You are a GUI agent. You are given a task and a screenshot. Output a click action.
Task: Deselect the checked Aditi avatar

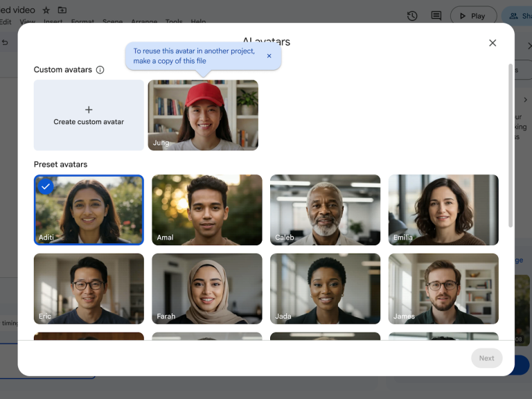tap(89, 210)
